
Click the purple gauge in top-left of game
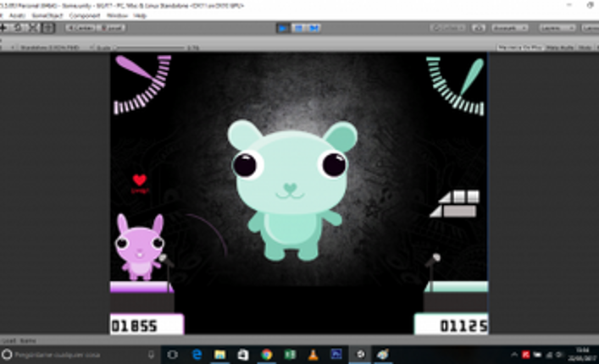point(142,85)
